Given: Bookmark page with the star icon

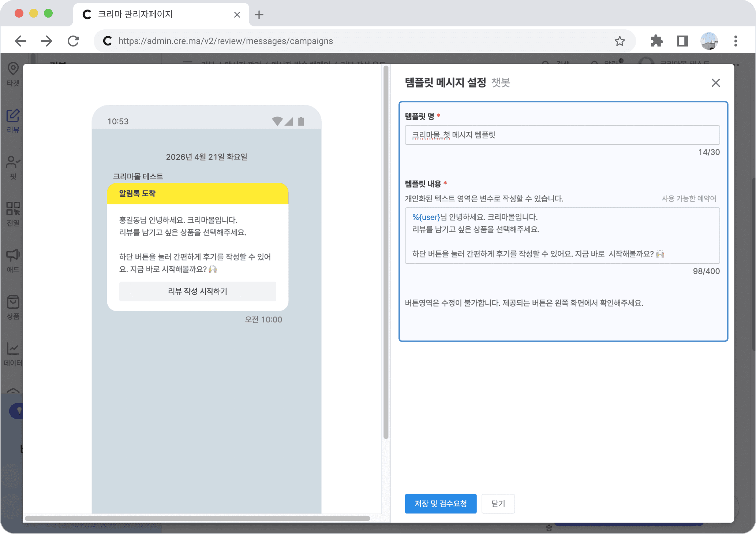Looking at the screenshot, I should pyautogui.click(x=619, y=41).
